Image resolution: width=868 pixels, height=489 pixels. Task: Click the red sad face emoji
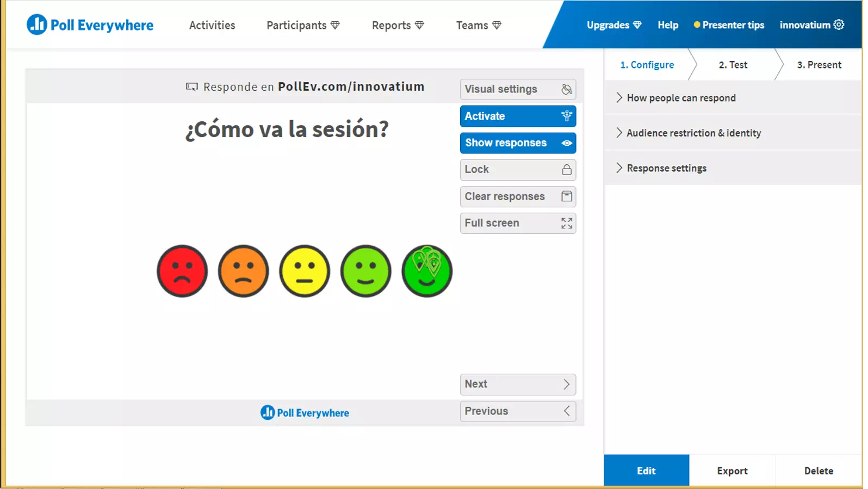182,271
